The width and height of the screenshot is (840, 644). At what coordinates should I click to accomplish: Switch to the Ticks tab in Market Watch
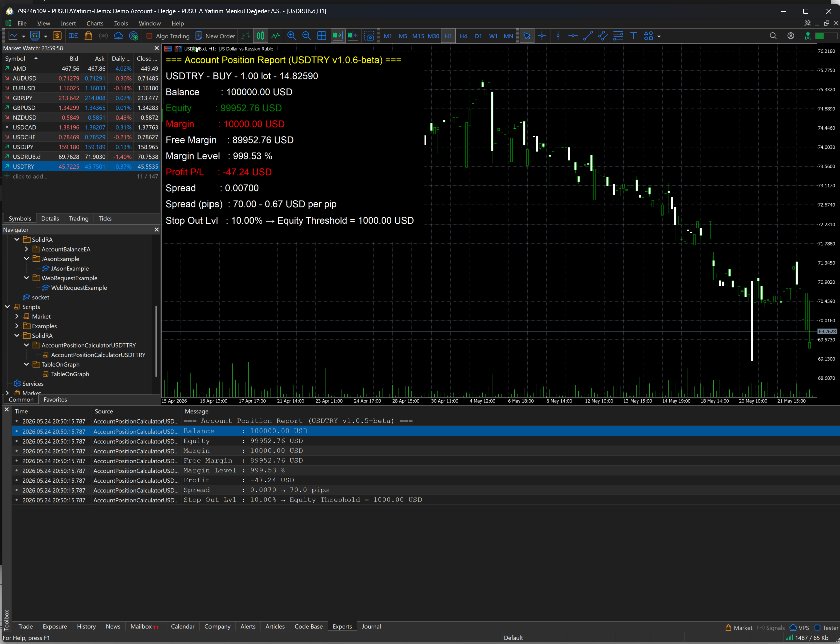[x=105, y=219]
